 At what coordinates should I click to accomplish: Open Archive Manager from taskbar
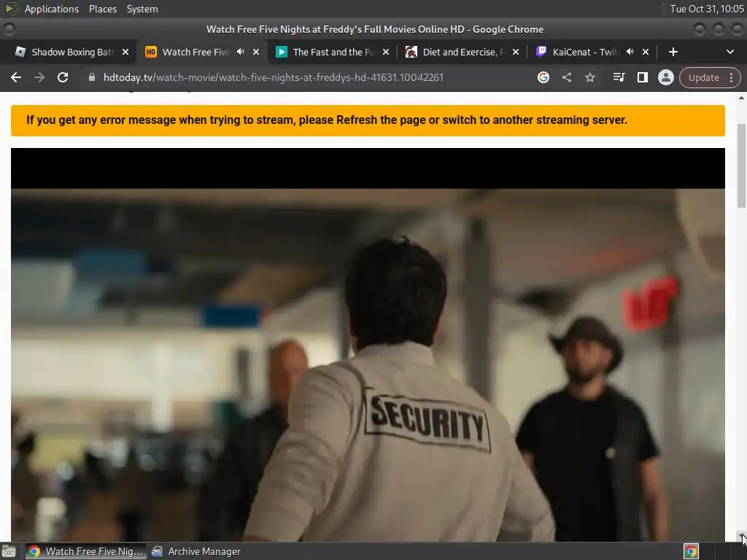coord(196,551)
